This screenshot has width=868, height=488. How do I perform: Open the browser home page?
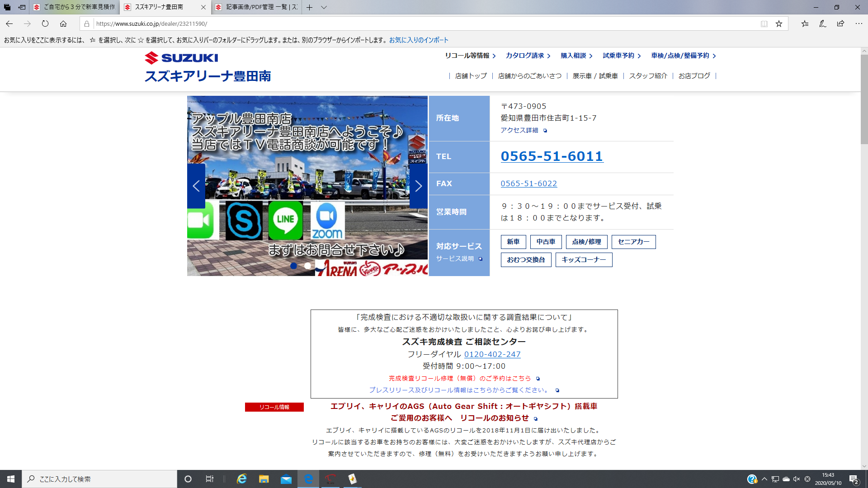(x=63, y=23)
